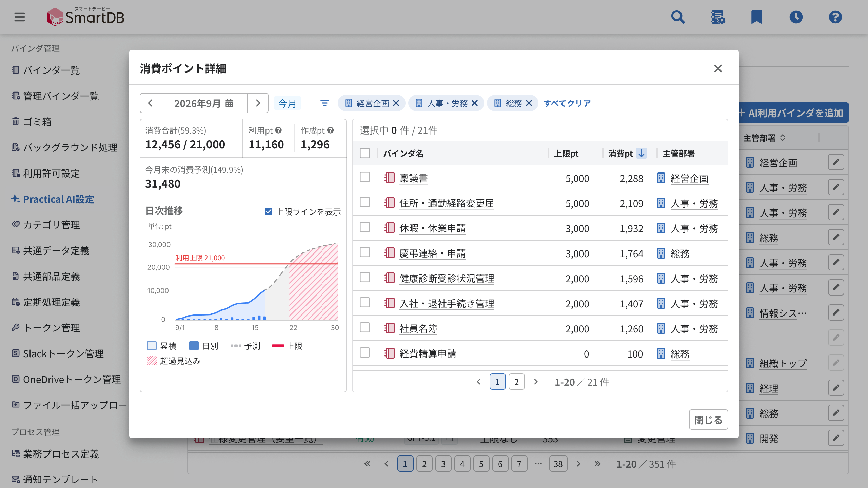Open the hamburger menu
This screenshot has width=868, height=488.
(20, 17)
